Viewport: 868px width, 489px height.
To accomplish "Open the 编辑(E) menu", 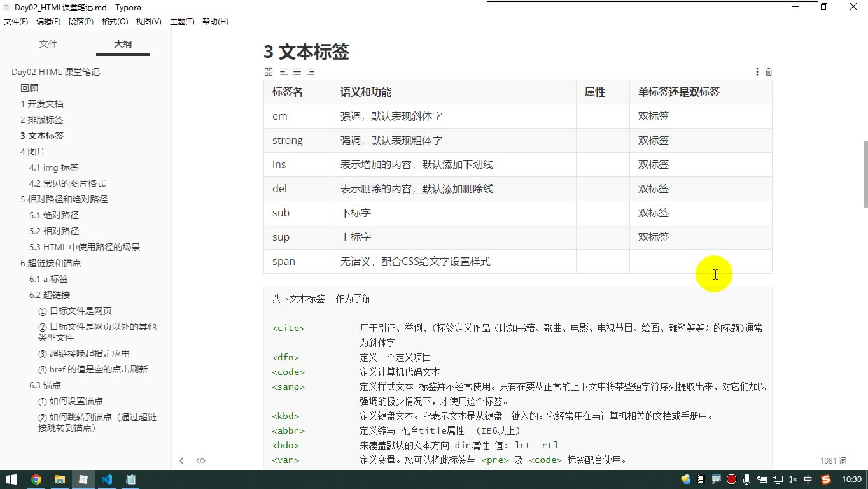I will pyautogui.click(x=48, y=22).
